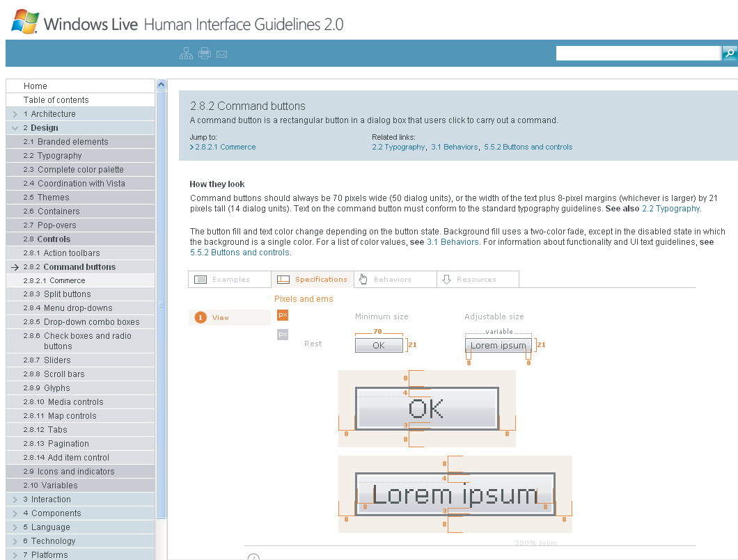Open 2.8.3 Split buttons
The height and width of the screenshot is (560, 738).
pos(81,294)
